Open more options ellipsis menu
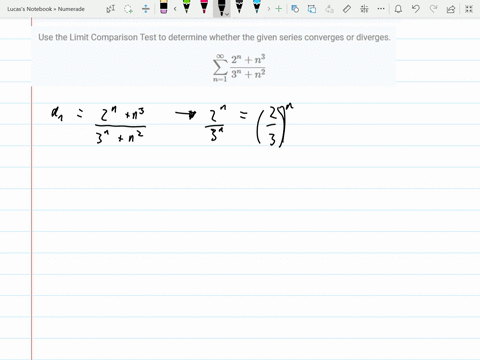 tap(381, 9)
